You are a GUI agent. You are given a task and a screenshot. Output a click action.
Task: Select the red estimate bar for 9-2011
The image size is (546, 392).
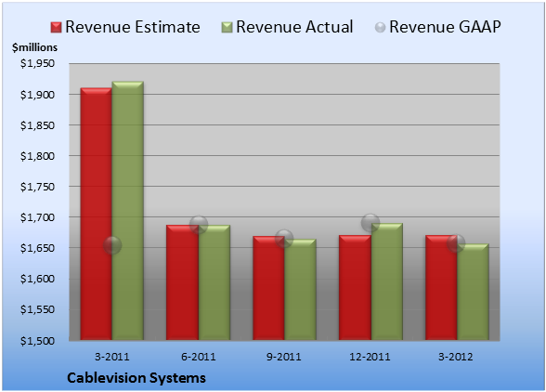click(x=269, y=288)
